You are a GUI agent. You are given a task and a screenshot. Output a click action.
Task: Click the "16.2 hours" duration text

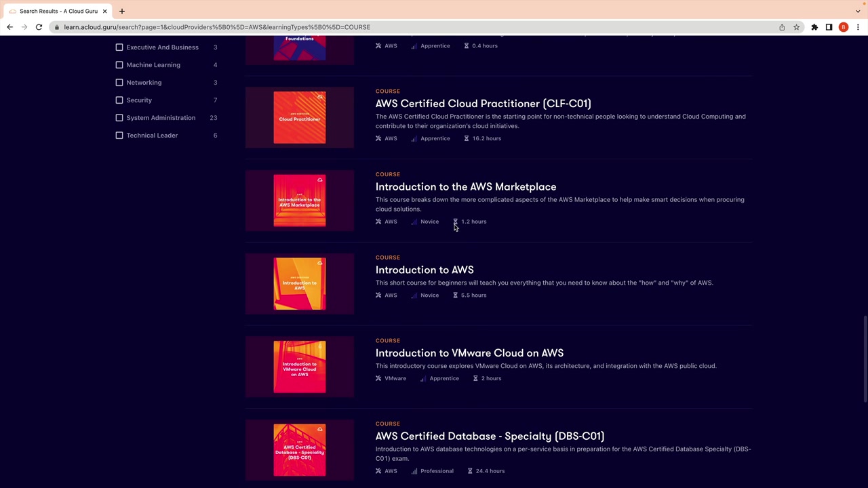(487, 138)
